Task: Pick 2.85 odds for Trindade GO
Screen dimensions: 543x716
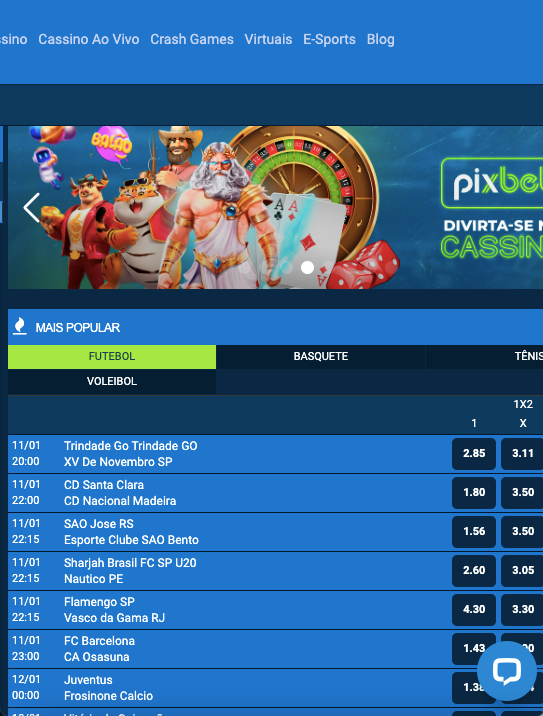Action: click(x=474, y=453)
